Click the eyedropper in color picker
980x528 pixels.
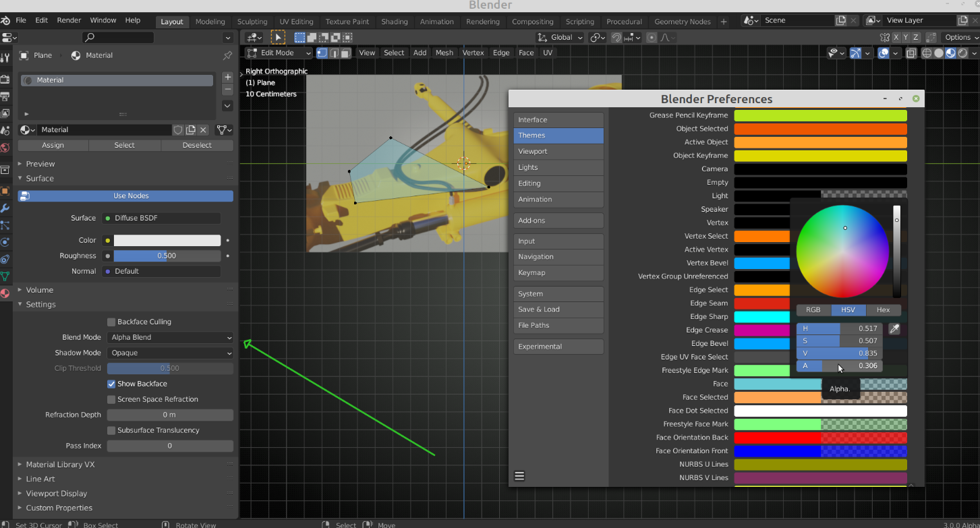click(x=895, y=328)
